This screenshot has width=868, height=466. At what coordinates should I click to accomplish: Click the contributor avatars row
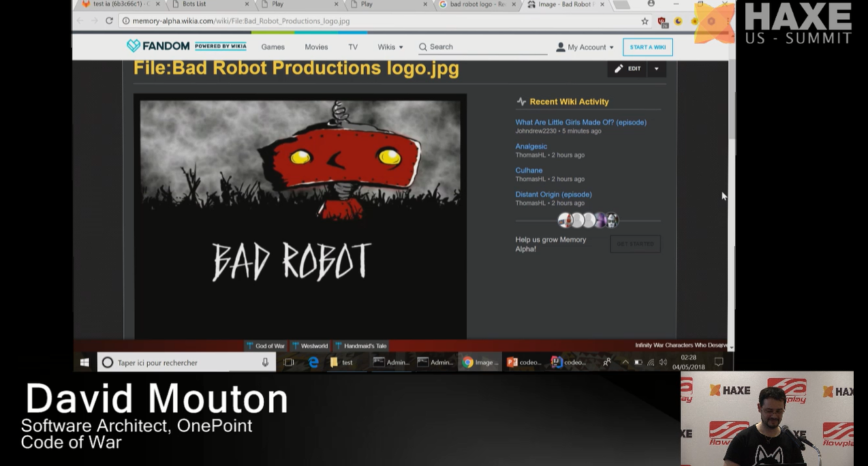pyautogui.click(x=588, y=220)
